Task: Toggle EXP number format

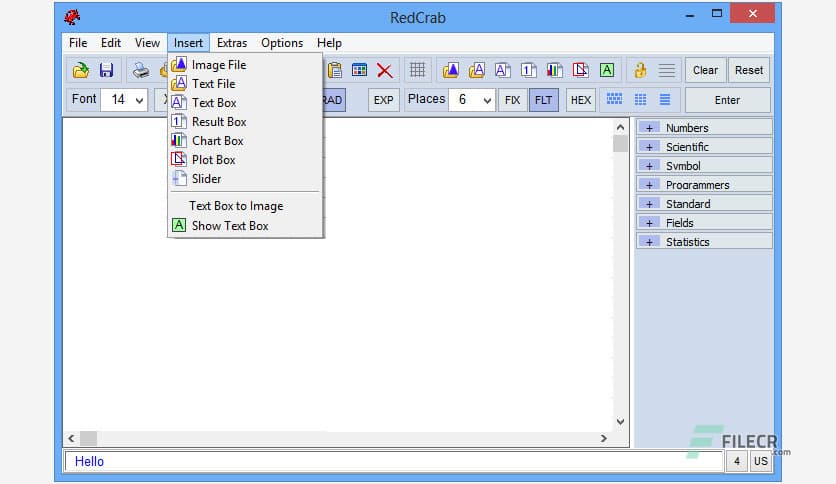Action: [x=383, y=100]
